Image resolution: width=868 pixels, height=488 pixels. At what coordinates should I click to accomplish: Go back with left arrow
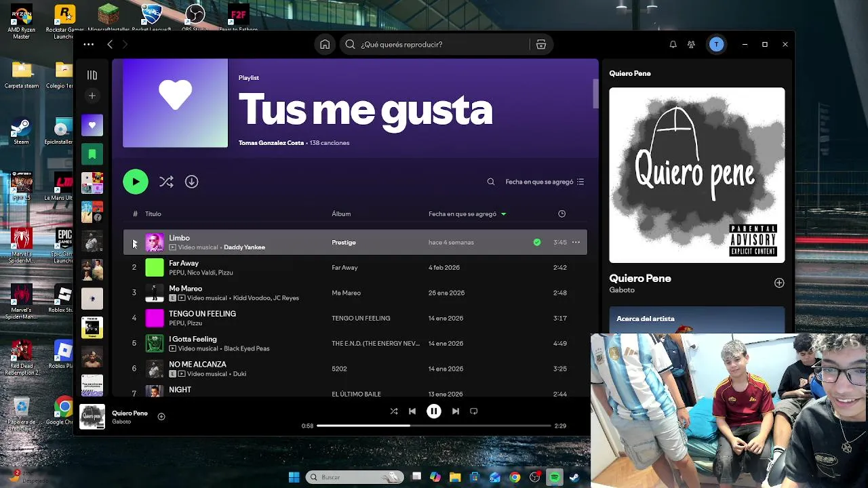110,44
